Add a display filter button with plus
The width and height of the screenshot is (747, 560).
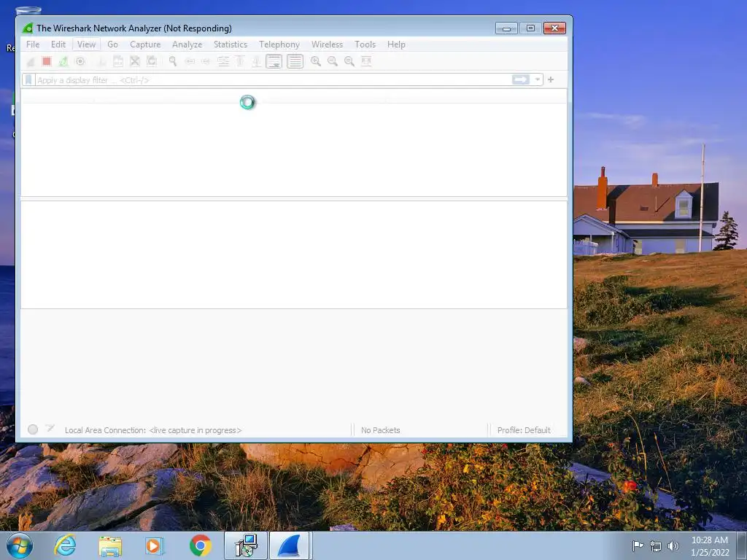551,79
